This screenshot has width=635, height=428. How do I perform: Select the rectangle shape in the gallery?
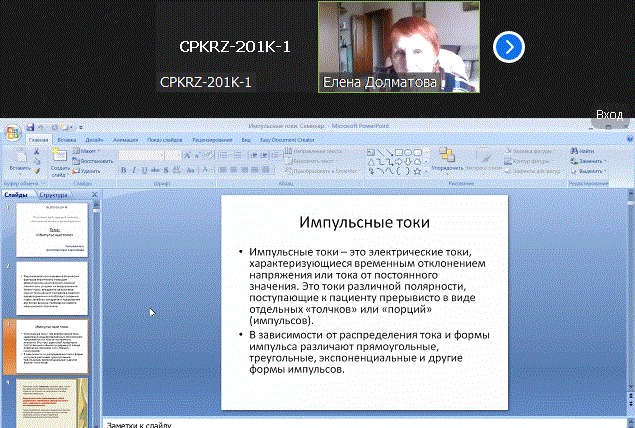point(399,153)
